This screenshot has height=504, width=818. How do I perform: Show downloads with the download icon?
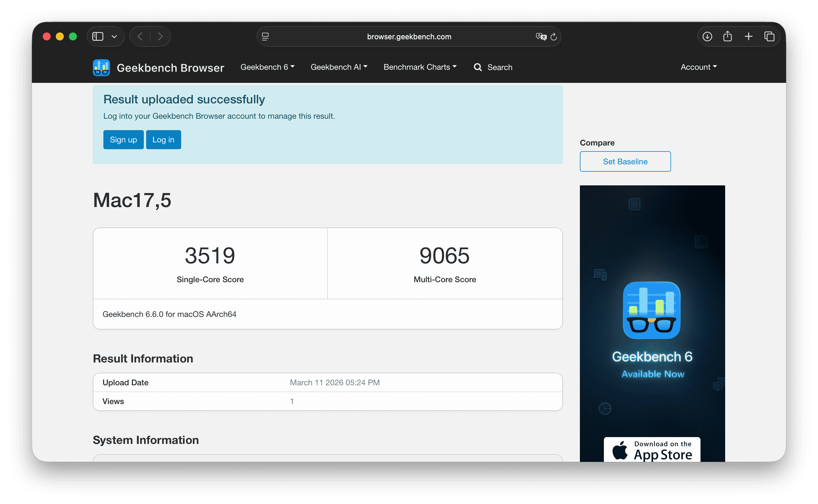point(707,36)
